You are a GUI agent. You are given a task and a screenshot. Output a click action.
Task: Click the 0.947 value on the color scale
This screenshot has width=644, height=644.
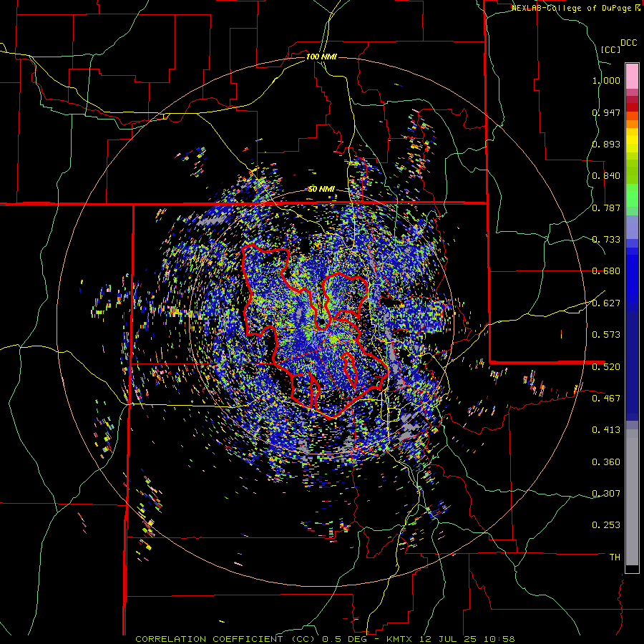(606, 112)
